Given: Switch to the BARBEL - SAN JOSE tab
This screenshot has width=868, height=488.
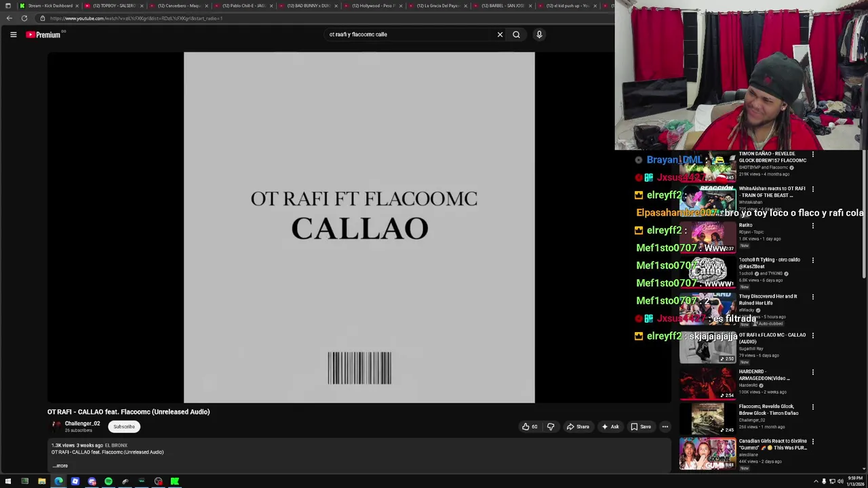Looking at the screenshot, I should (503, 5).
